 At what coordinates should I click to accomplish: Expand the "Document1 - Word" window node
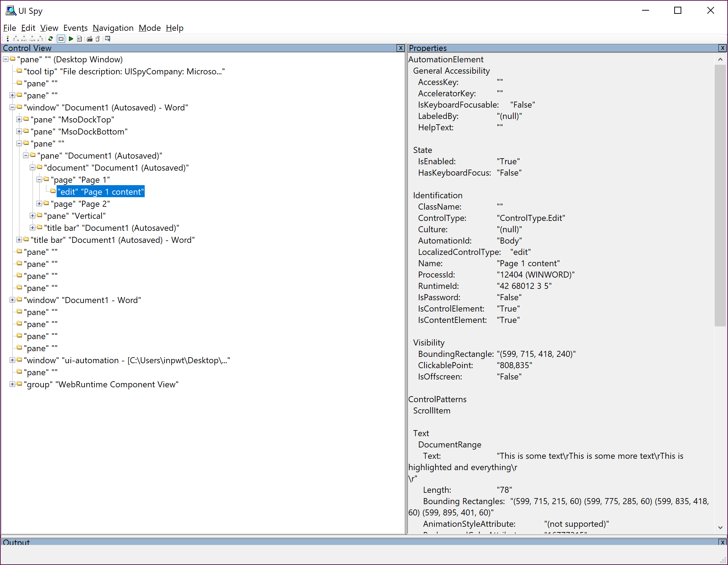tap(12, 300)
